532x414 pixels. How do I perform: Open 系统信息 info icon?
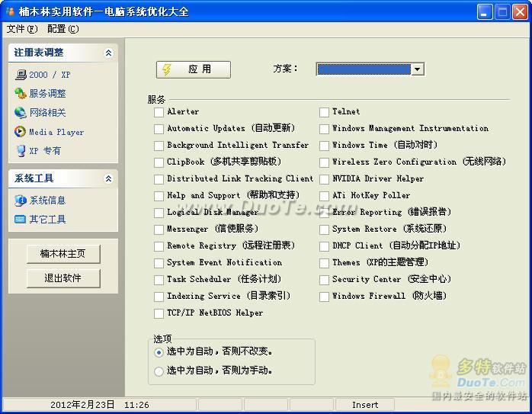(21, 201)
